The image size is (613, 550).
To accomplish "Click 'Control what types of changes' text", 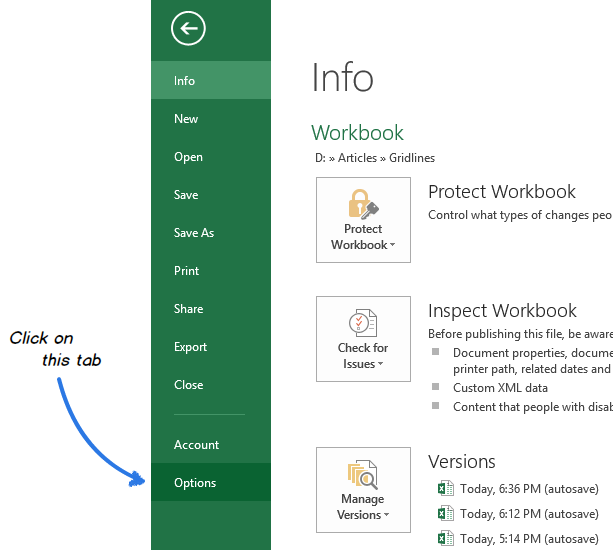I will click(520, 215).
